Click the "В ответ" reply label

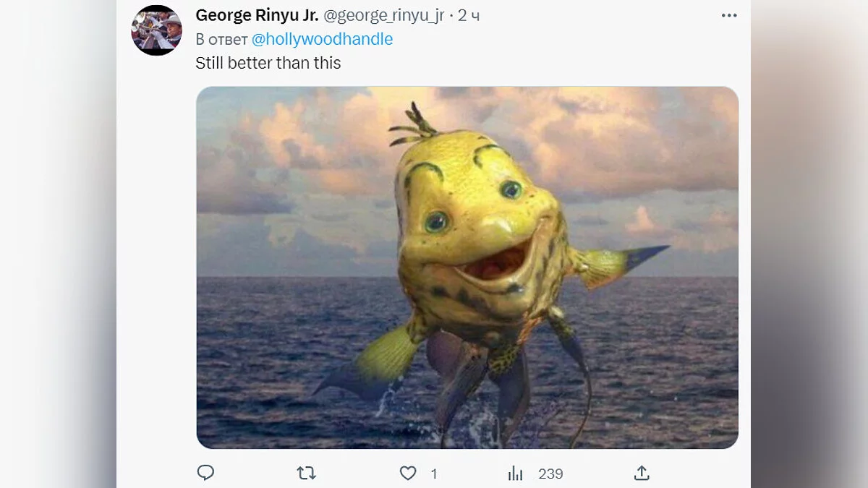click(221, 39)
